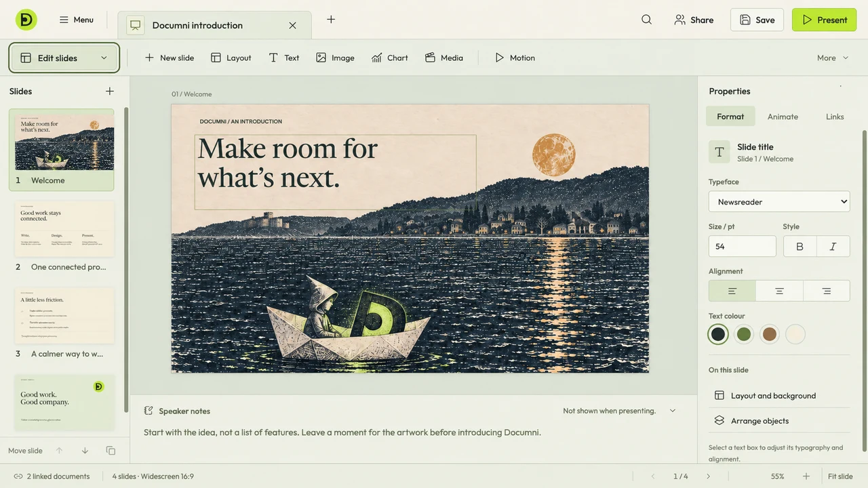The image size is (868, 488).
Task: Select the Format tab
Action: [730, 117]
